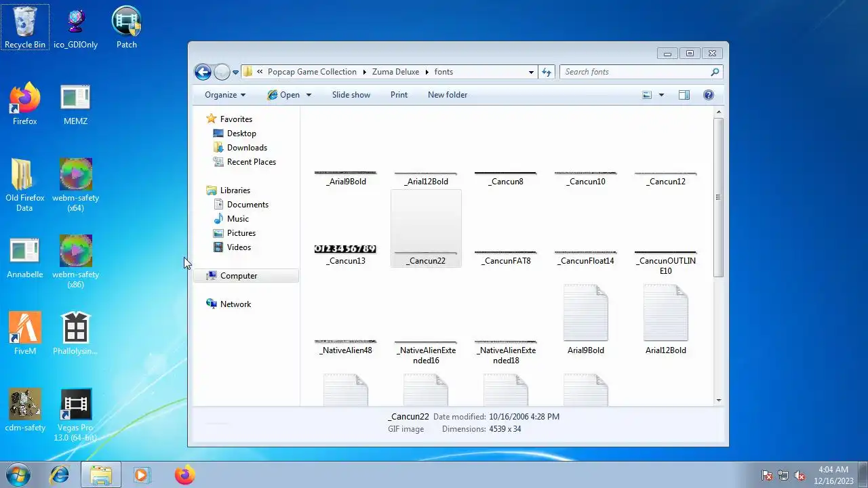Select the Vegas Pro 13.0 shortcut
The height and width of the screenshot is (488, 868).
[76, 415]
